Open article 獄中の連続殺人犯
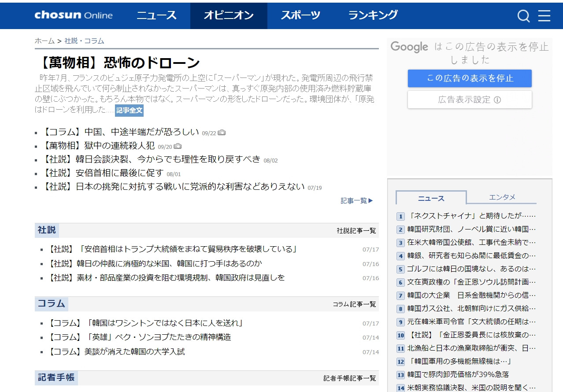The image size is (563, 392). tap(98, 146)
